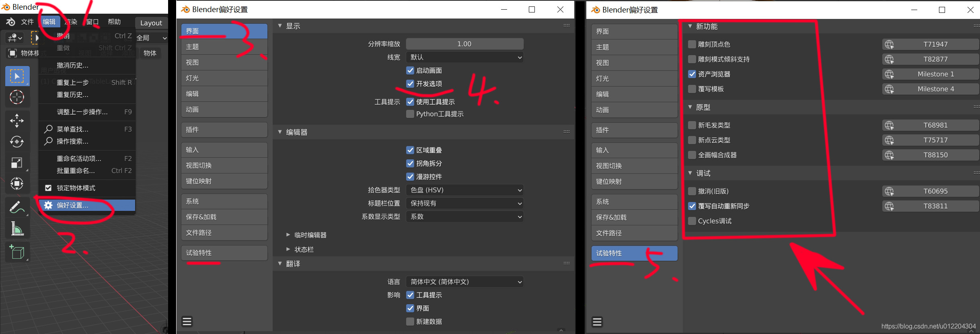Screen dimensions: 980x334
Task: Click the Blender logo menu icon
Action: click(10, 22)
